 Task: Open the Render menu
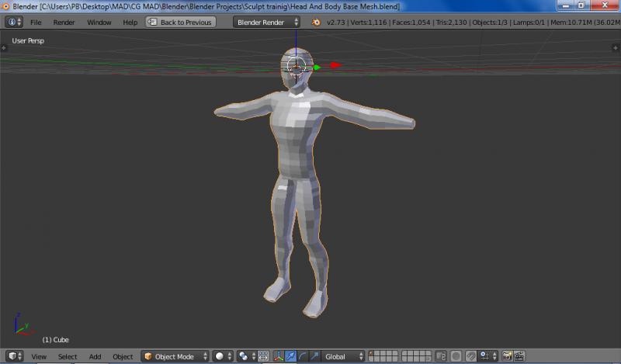[x=64, y=23]
